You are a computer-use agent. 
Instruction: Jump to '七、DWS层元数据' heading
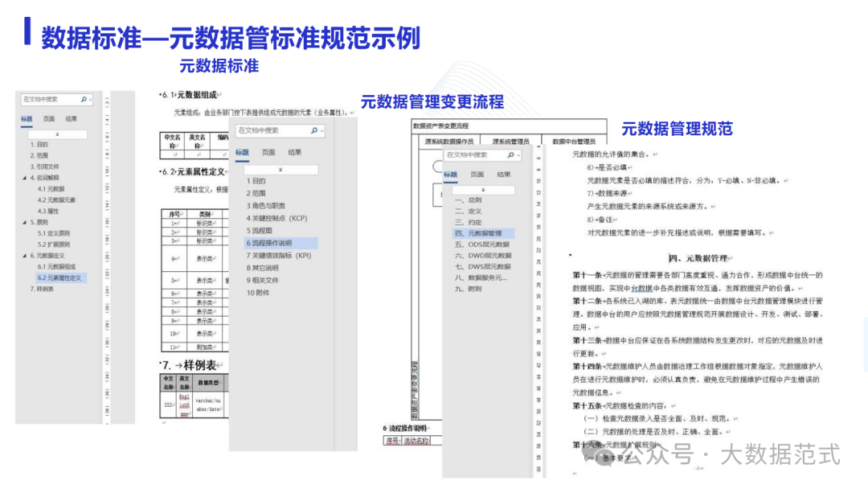click(x=483, y=267)
